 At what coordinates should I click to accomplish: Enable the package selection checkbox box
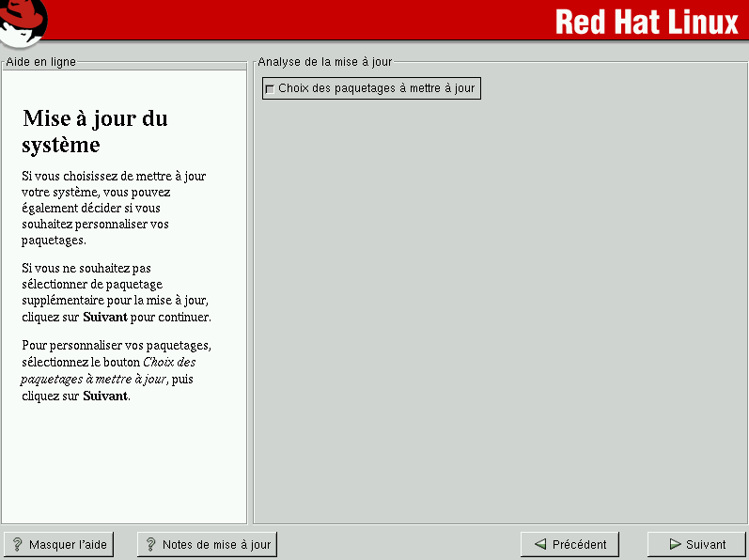tap(271, 89)
